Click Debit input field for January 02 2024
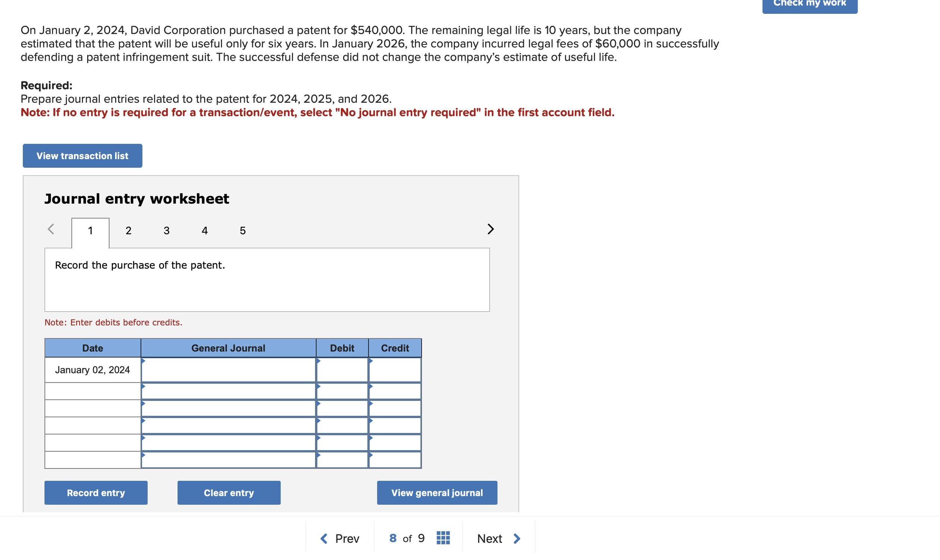The height and width of the screenshot is (560, 940). pyautogui.click(x=343, y=369)
